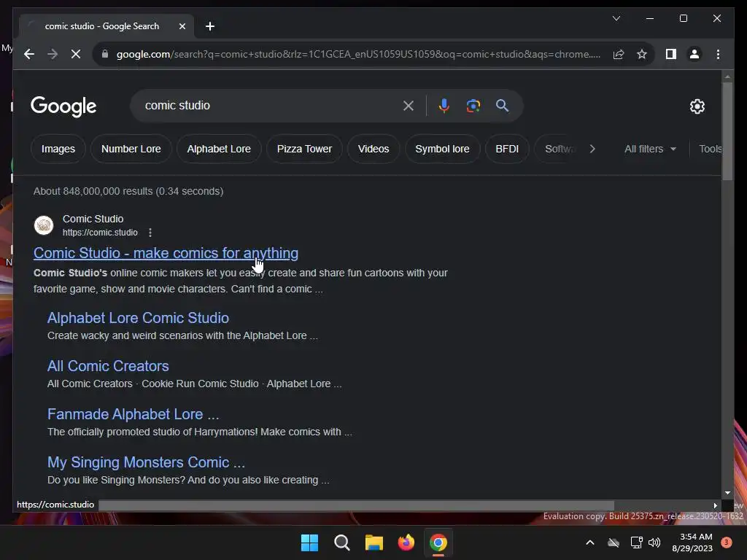Search by image with Google Lens
The width and height of the screenshot is (747, 560).
(473, 106)
